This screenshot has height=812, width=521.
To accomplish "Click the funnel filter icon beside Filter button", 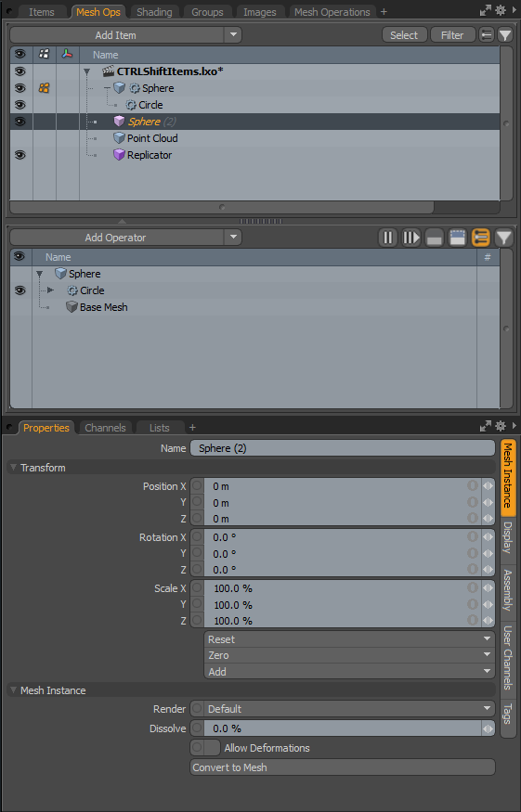I will (x=505, y=35).
